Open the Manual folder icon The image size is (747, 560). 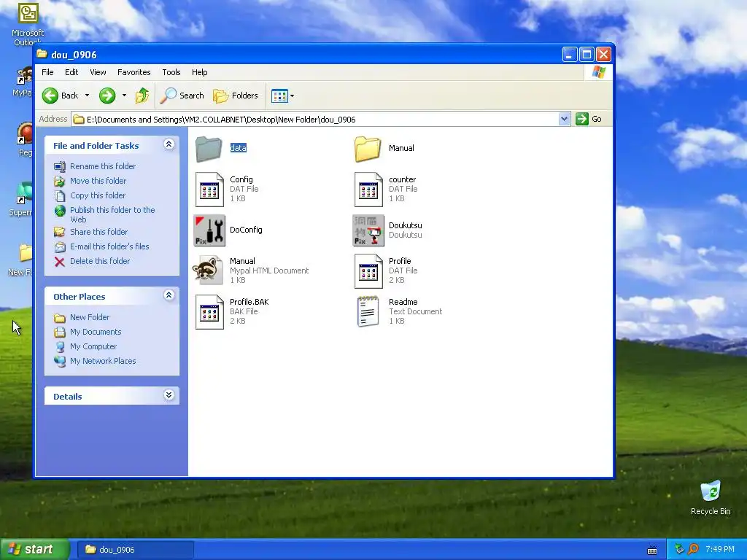pyautogui.click(x=368, y=149)
